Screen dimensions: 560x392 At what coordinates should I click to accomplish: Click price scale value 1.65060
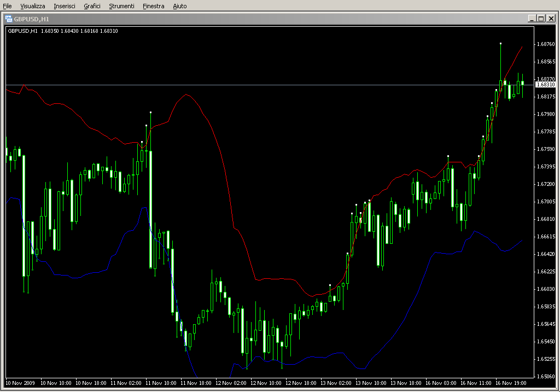click(546, 377)
